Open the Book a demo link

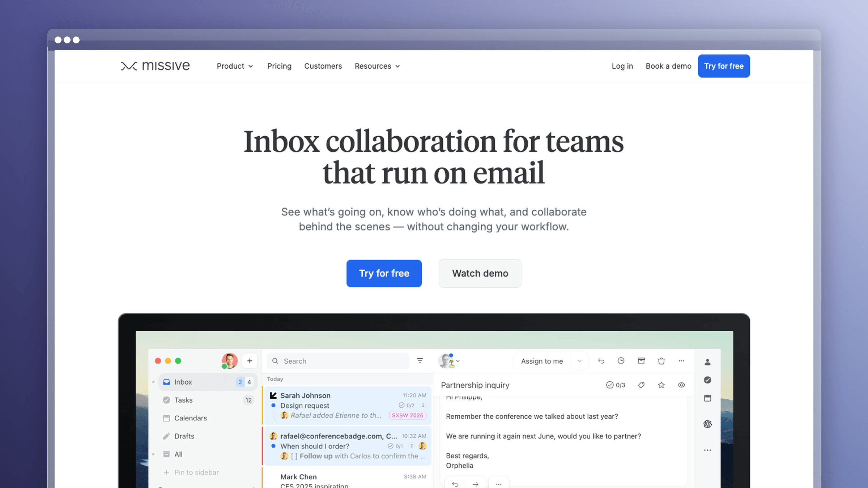668,66
